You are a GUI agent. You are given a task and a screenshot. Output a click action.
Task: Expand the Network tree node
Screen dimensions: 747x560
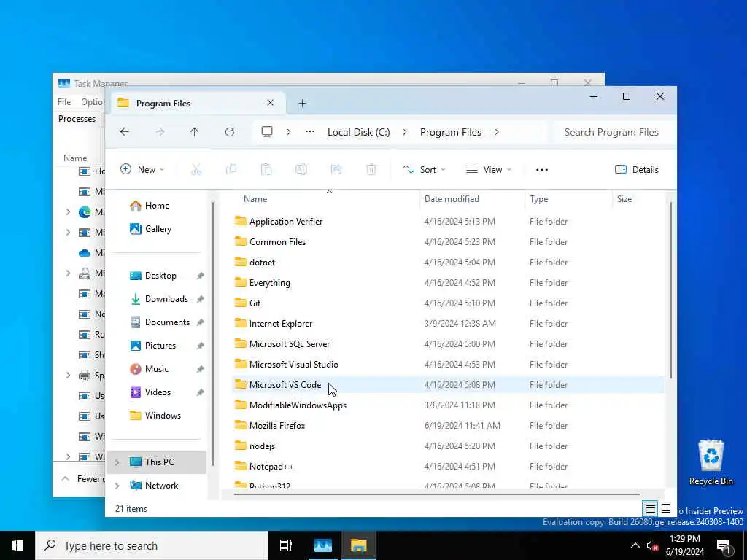pos(117,486)
